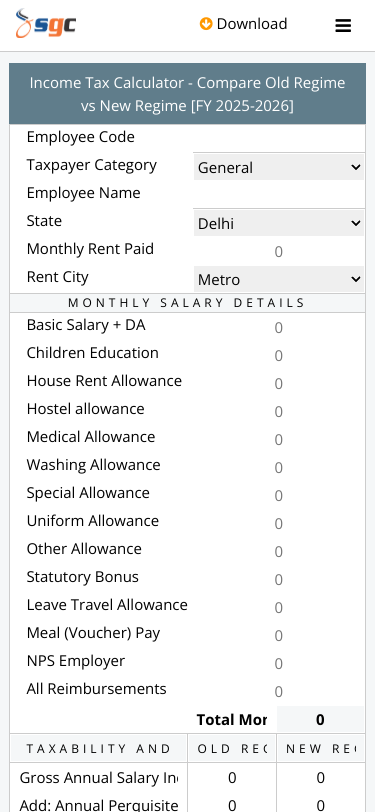The height and width of the screenshot is (812, 375).
Task: Focus the Medical Allowance input
Action: coord(279,439)
